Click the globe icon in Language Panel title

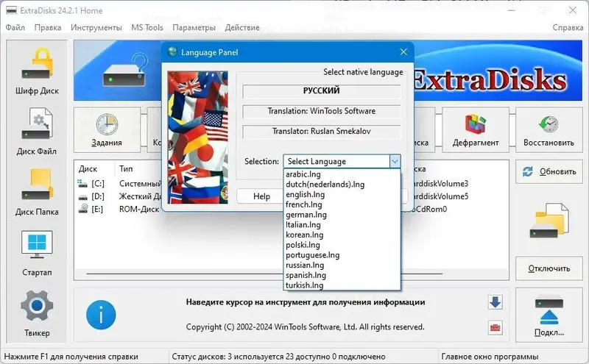click(x=172, y=51)
